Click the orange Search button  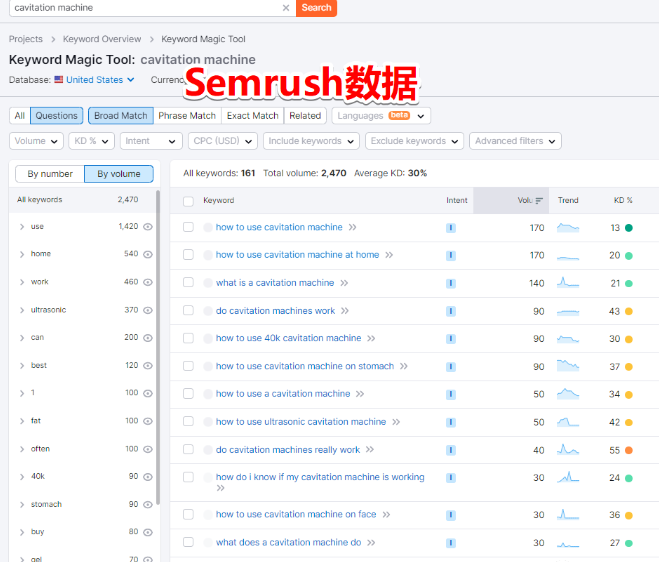316,8
